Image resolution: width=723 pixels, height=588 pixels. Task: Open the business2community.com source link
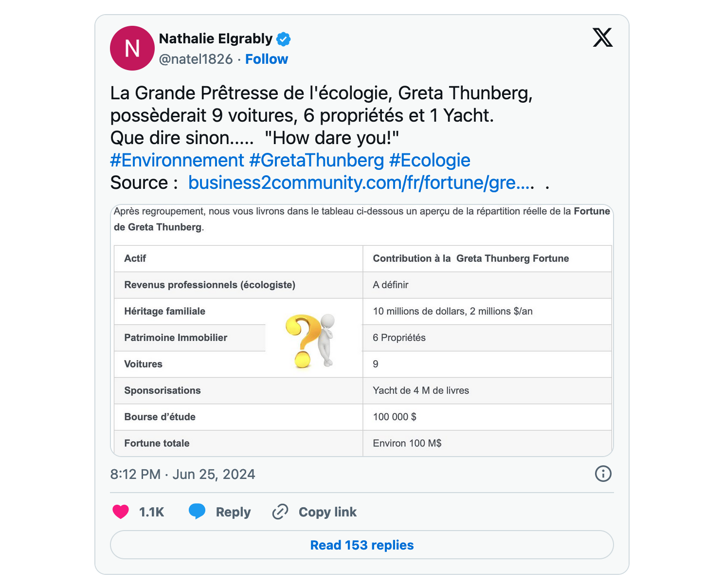[361, 183]
